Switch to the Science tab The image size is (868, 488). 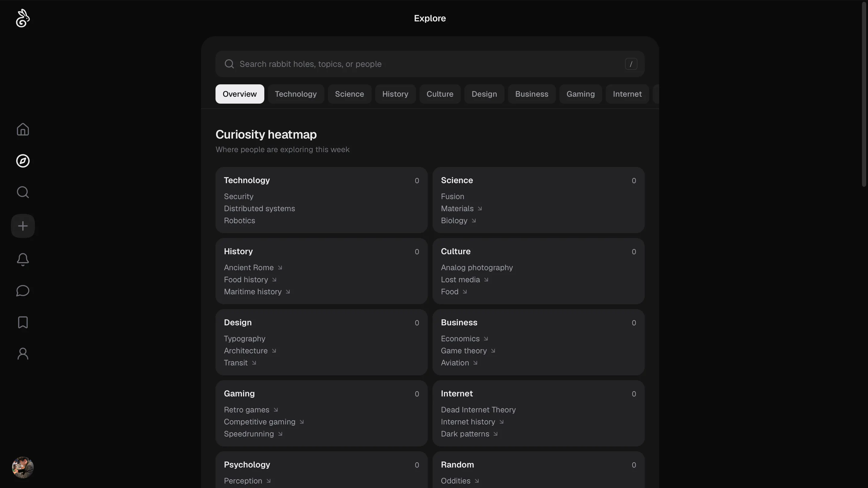(x=349, y=94)
